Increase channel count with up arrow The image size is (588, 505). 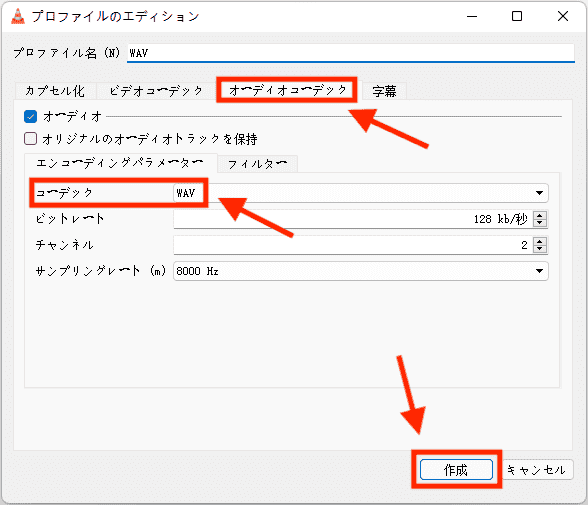click(539, 241)
